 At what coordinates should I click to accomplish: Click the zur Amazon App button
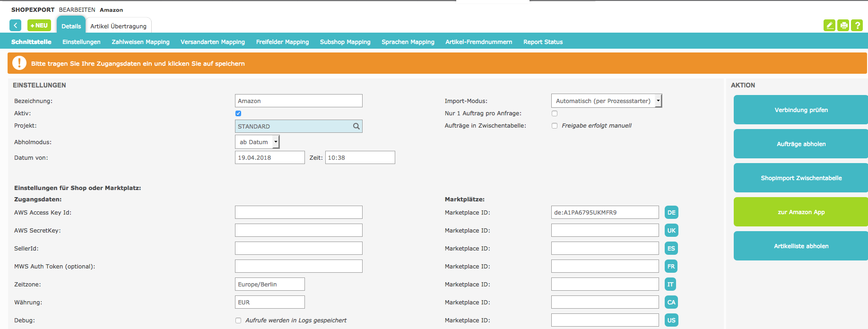(x=801, y=212)
